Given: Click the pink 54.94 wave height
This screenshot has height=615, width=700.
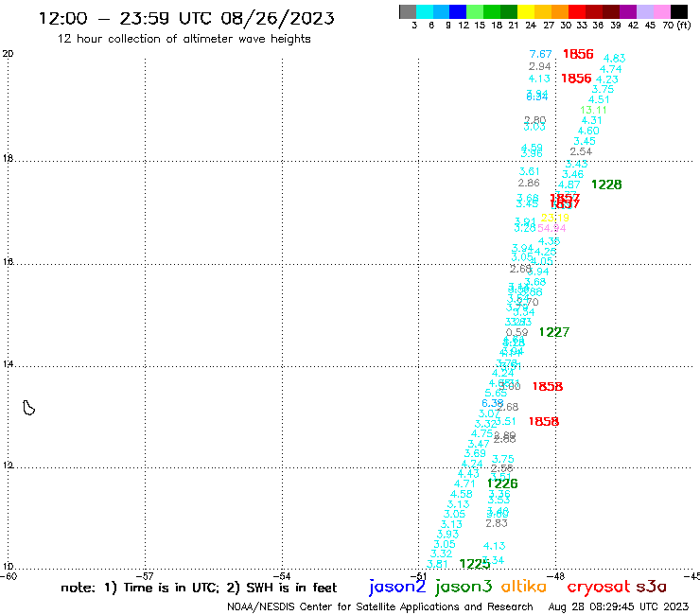Looking at the screenshot, I should (551, 228).
